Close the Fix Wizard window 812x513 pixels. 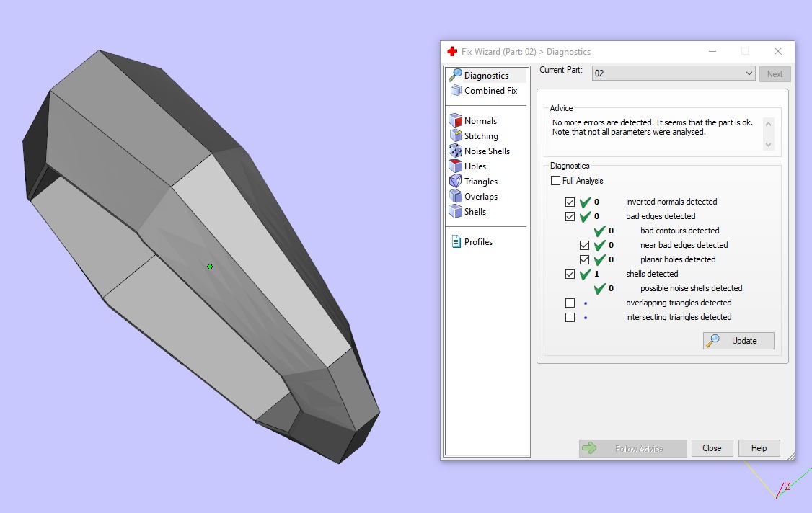click(778, 51)
